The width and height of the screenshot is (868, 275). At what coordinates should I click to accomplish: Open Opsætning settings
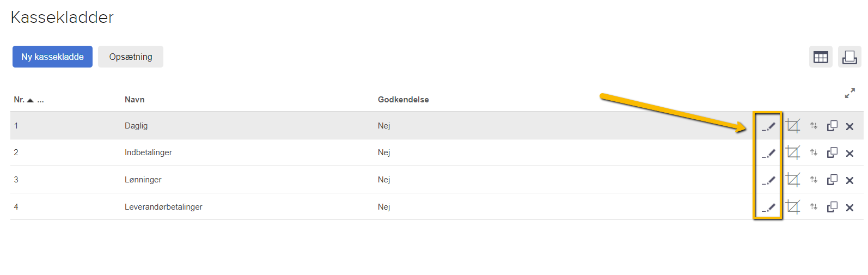131,57
